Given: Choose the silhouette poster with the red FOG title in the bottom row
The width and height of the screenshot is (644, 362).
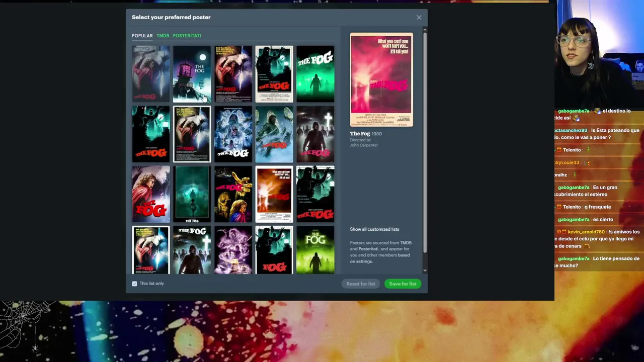Looking at the screenshot, I should [x=274, y=250].
